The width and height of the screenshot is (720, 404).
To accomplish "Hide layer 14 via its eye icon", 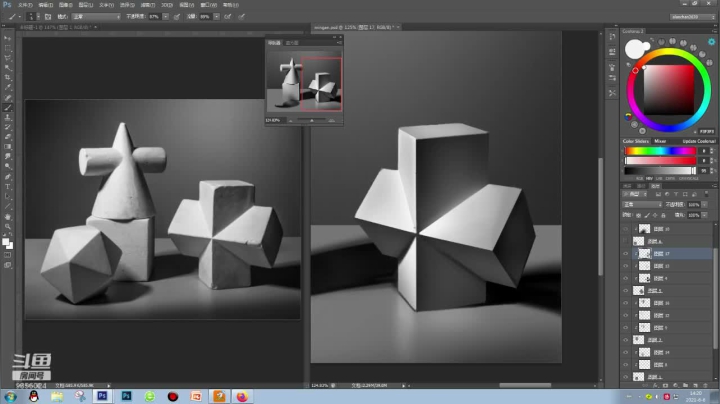I will (x=625, y=352).
